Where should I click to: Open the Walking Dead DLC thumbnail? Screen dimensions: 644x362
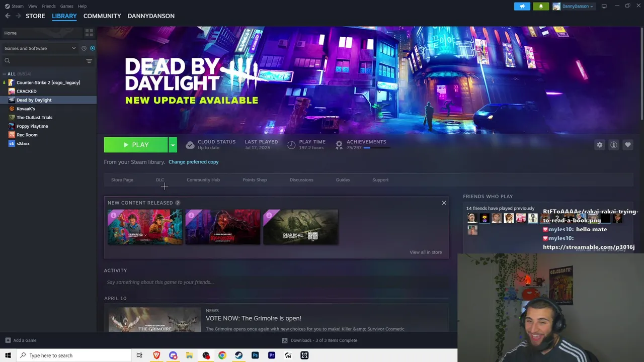pyautogui.click(x=300, y=227)
